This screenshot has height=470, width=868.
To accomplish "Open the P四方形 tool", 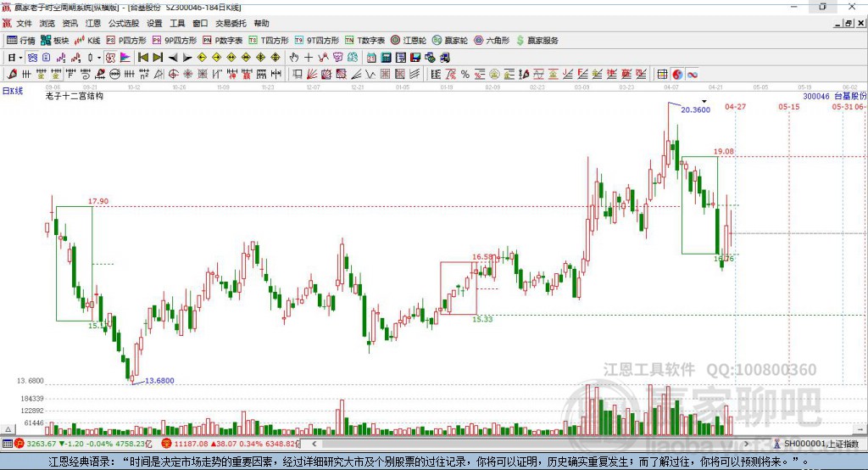I will pyautogui.click(x=126, y=41).
